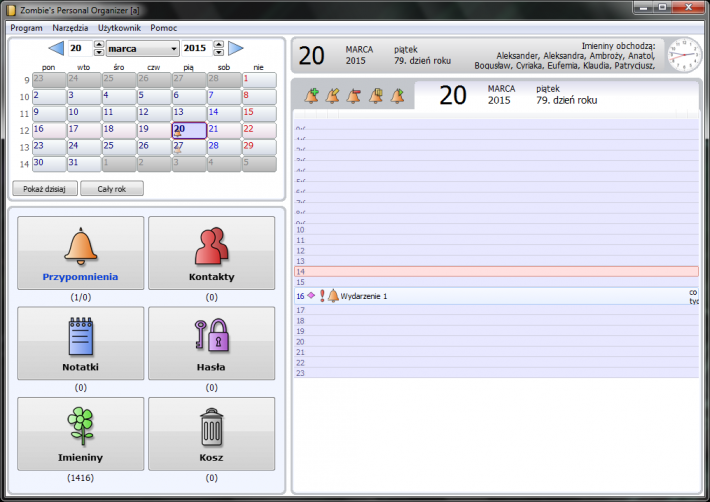Click the app icon in the title bar
The height and width of the screenshot is (502, 710).
tap(12, 10)
